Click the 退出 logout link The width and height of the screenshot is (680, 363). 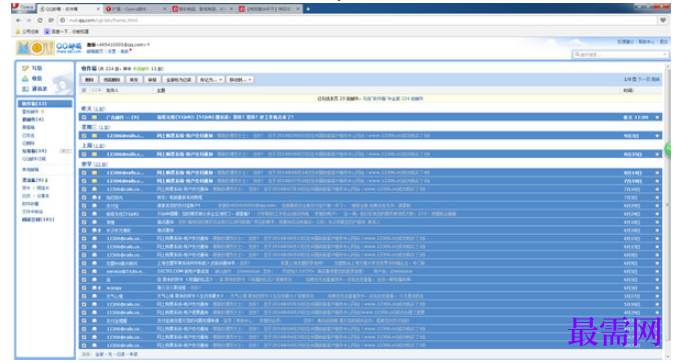coord(664,42)
